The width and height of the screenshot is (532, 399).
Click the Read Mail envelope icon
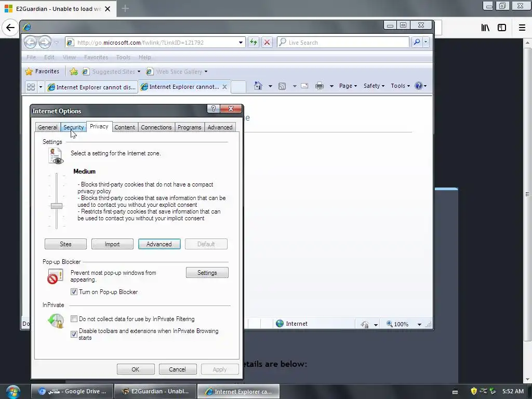point(304,86)
